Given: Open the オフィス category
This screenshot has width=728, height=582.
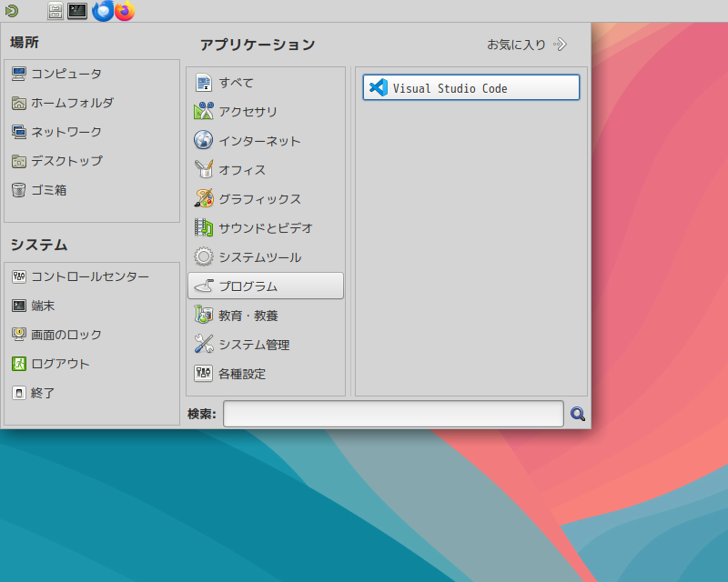Looking at the screenshot, I should click(x=266, y=170).
